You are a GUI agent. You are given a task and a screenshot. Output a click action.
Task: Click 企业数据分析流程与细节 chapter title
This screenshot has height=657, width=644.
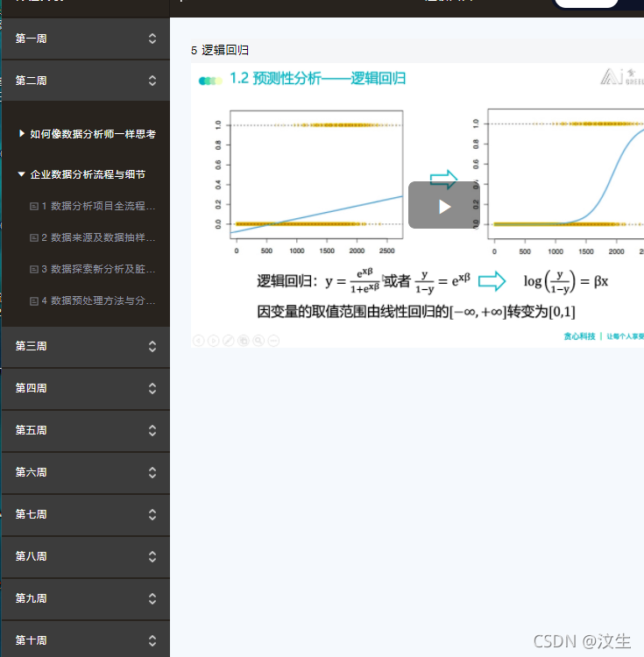pos(88,174)
